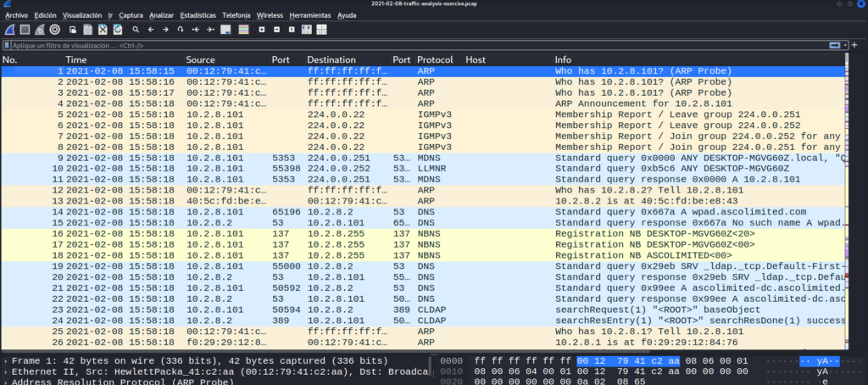The width and height of the screenshot is (868, 385).
Task: Open the recent filters dropdown arrow
Action: tap(846, 44)
